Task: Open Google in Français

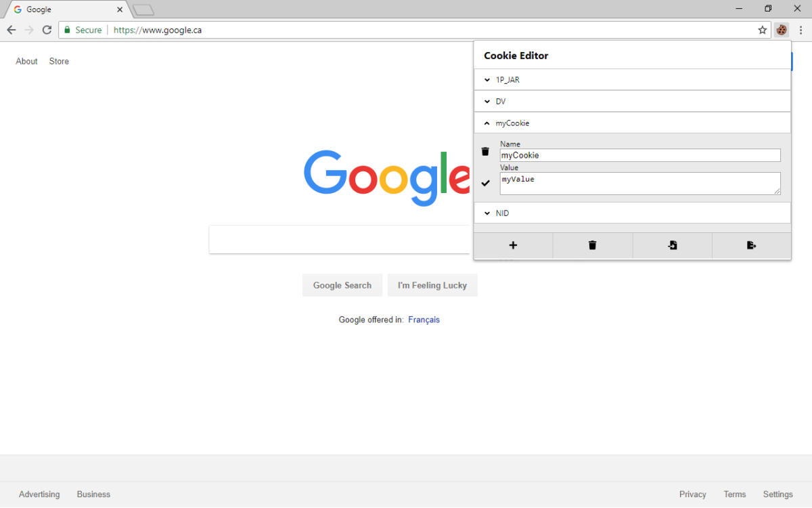Action: pyautogui.click(x=424, y=319)
